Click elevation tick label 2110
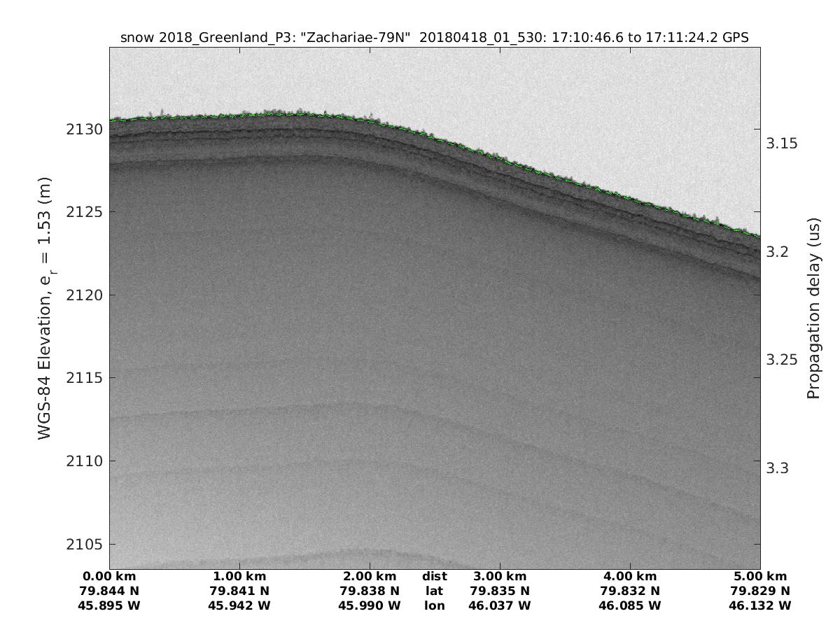Viewport: 840px width, 630px height. [x=85, y=461]
